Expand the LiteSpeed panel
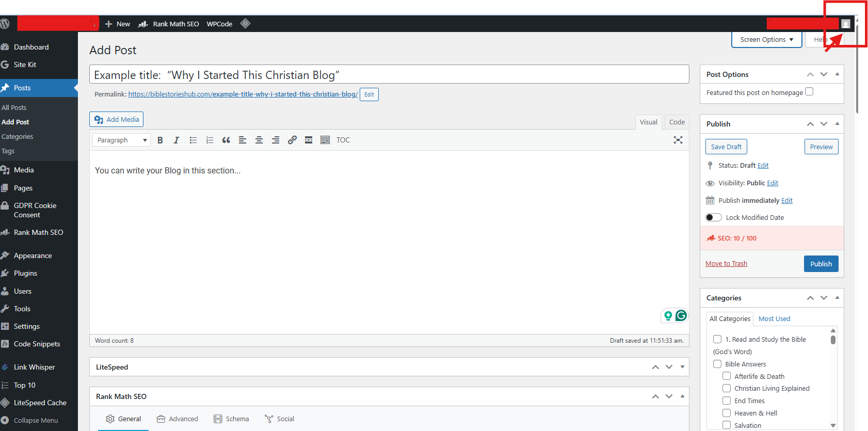Image resolution: width=868 pixels, height=431 pixels. point(682,367)
